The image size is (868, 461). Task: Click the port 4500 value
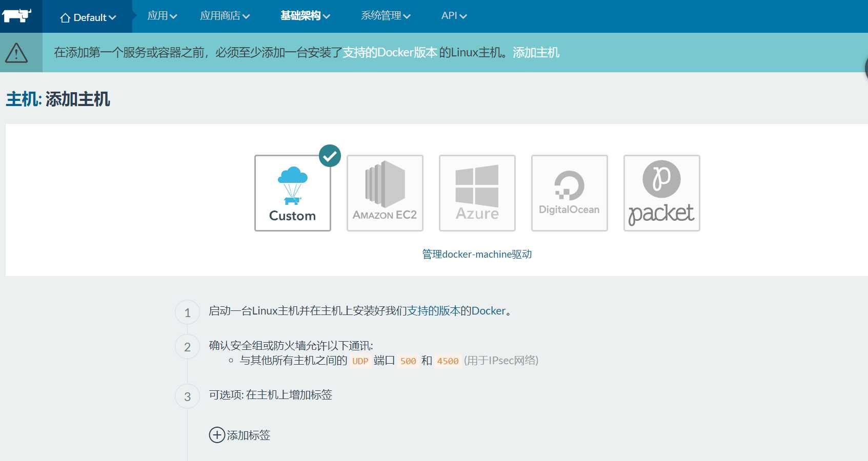pos(448,361)
